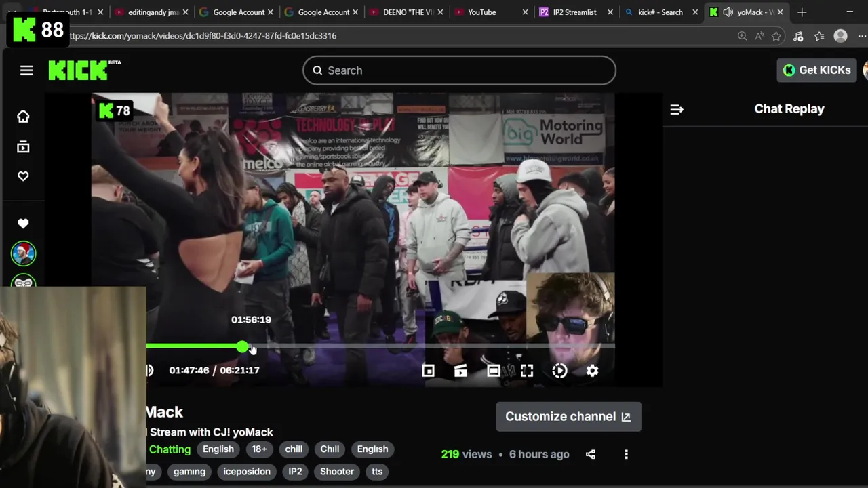Screen dimensions: 868x488
Task: Seek to the middle of the progress bar
Action: click(380, 346)
